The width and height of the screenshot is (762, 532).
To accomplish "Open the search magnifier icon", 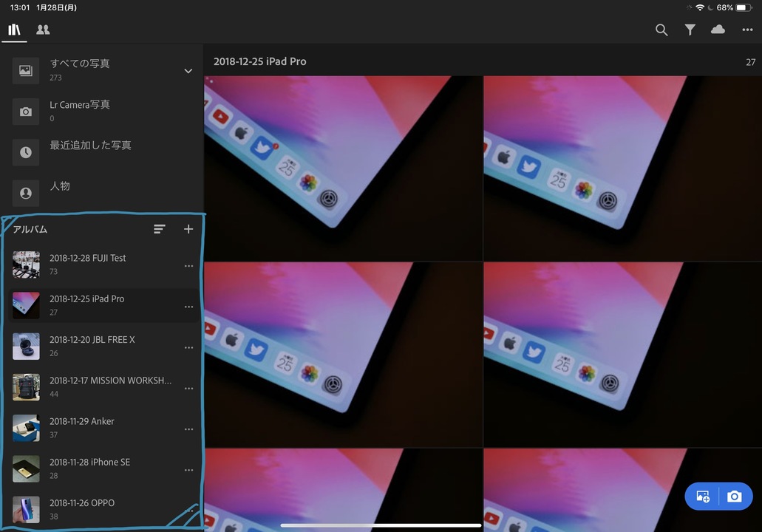I will coord(661,30).
